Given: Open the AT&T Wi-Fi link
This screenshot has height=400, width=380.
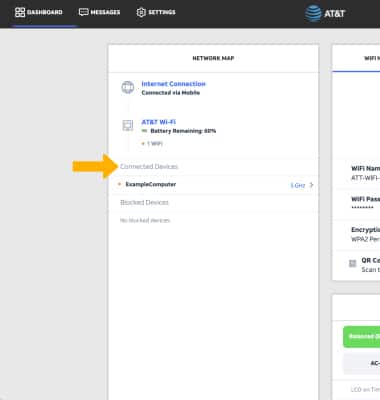Looking at the screenshot, I should pos(158,122).
